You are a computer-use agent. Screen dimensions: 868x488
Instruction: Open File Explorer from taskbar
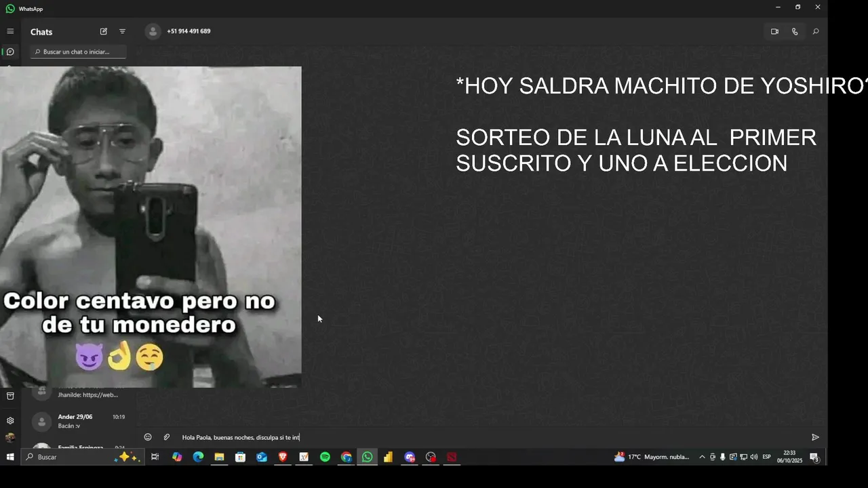[219, 457]
